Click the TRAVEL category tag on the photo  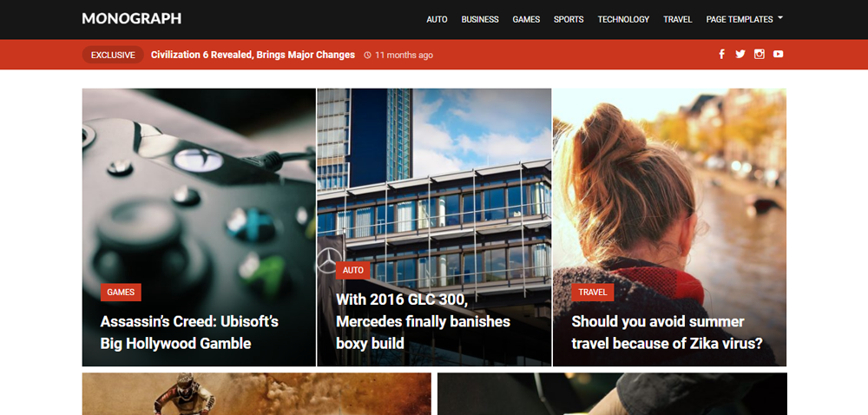tap(592, 293)
